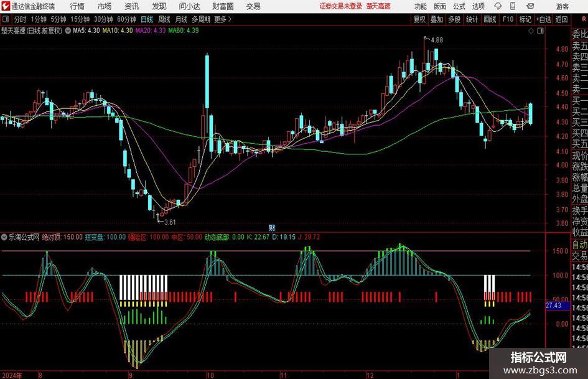Click the MA20: 4.33 legend

tap(151, 30)
